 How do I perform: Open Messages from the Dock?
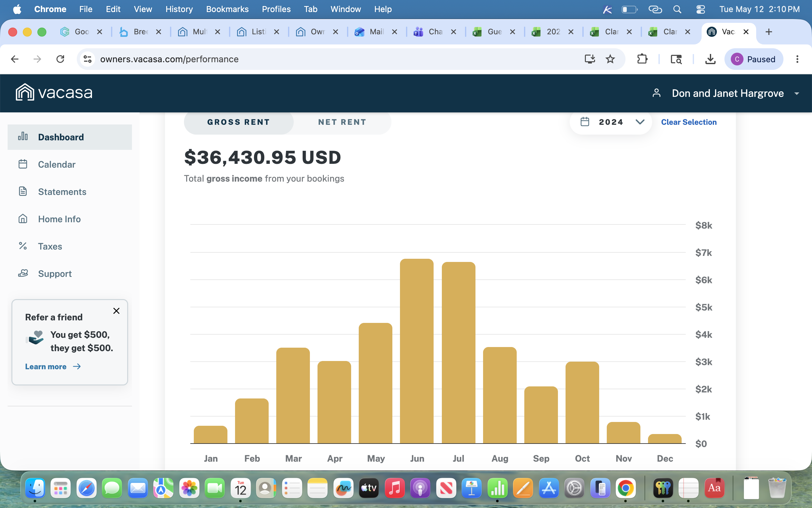click(112, 488)
